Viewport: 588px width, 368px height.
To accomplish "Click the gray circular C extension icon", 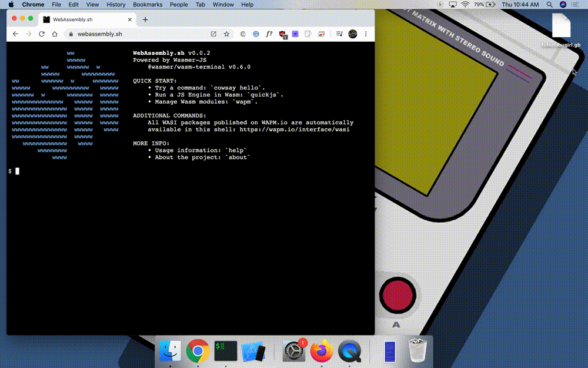I will pos(243,34).
